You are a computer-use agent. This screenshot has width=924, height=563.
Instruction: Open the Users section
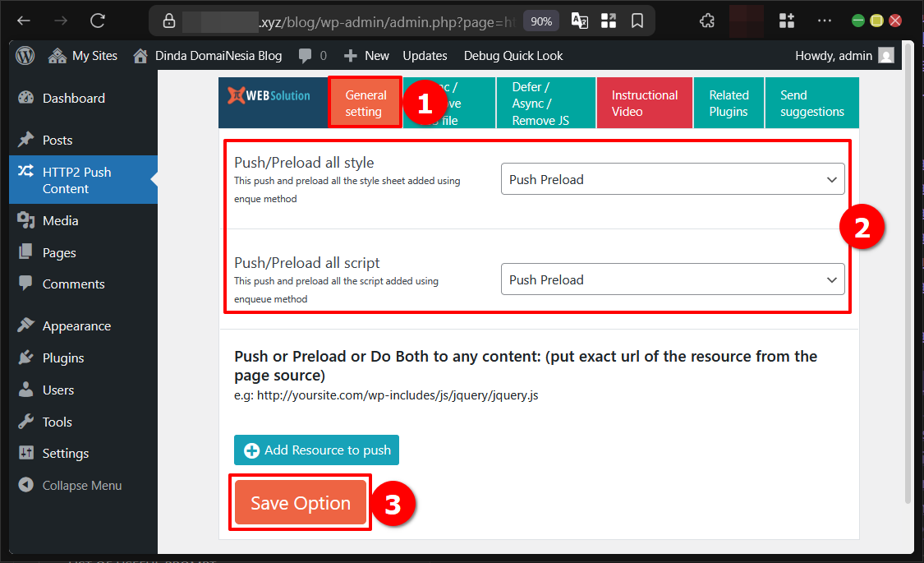click(x=58, y=390)
